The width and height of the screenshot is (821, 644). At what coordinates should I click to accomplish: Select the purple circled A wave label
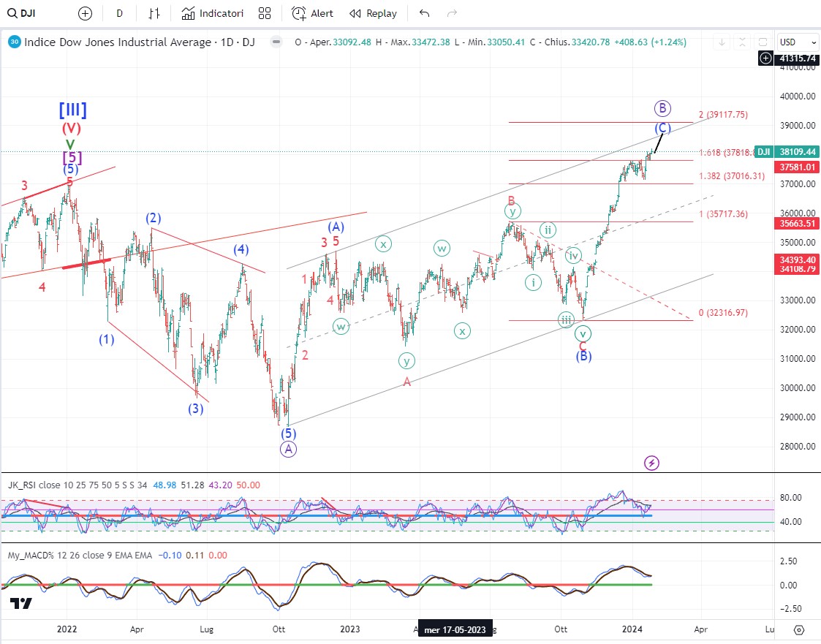[288, 450]
